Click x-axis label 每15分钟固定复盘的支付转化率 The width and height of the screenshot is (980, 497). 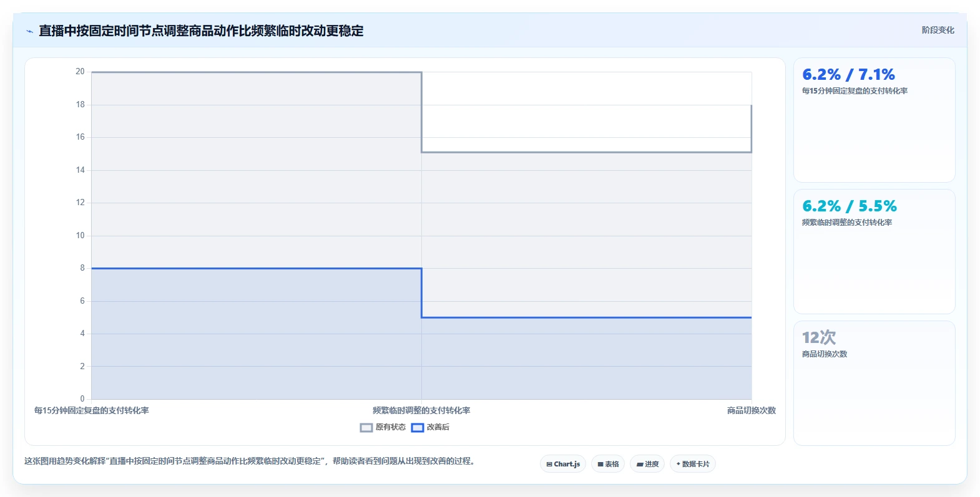91,410
